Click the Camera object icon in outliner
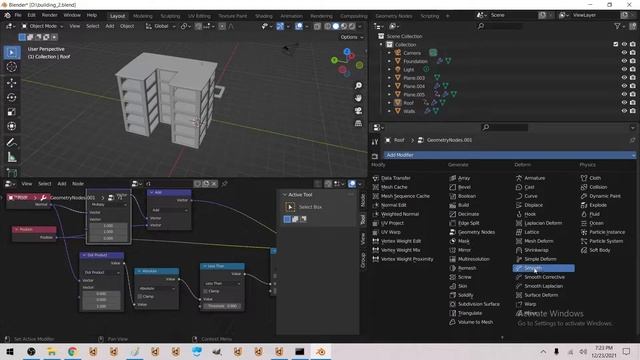Screen dimensions: 640x360 coord(398,53)
